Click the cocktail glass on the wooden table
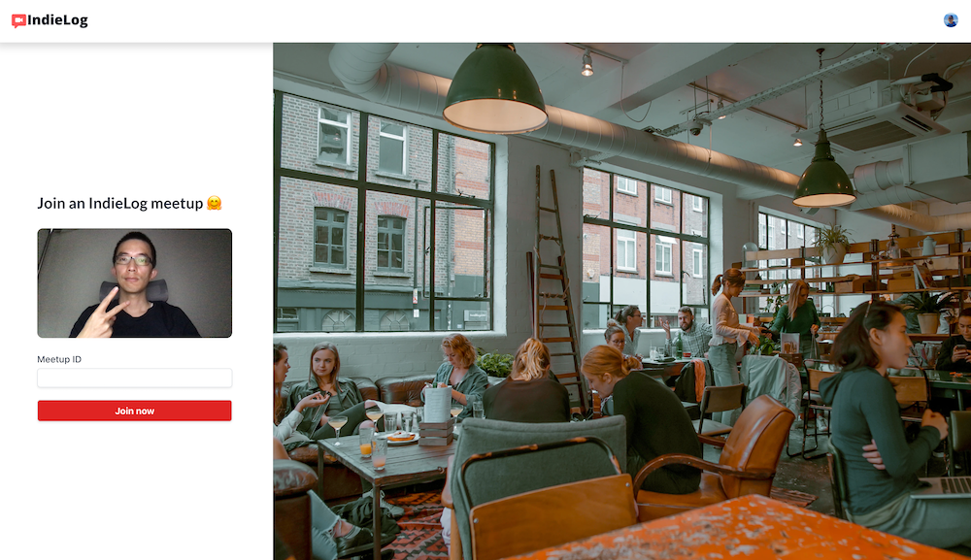Screen dimensions: 971x560 tap(338, 428)
